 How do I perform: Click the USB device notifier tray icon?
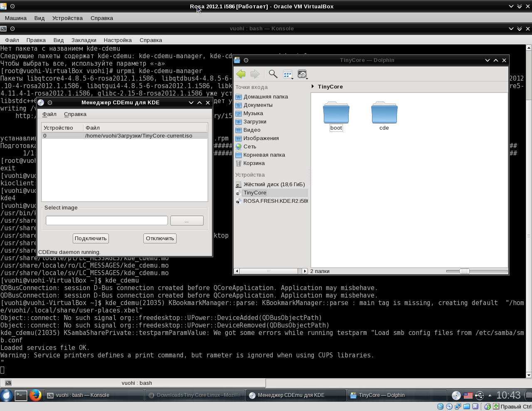pos(479,395)
